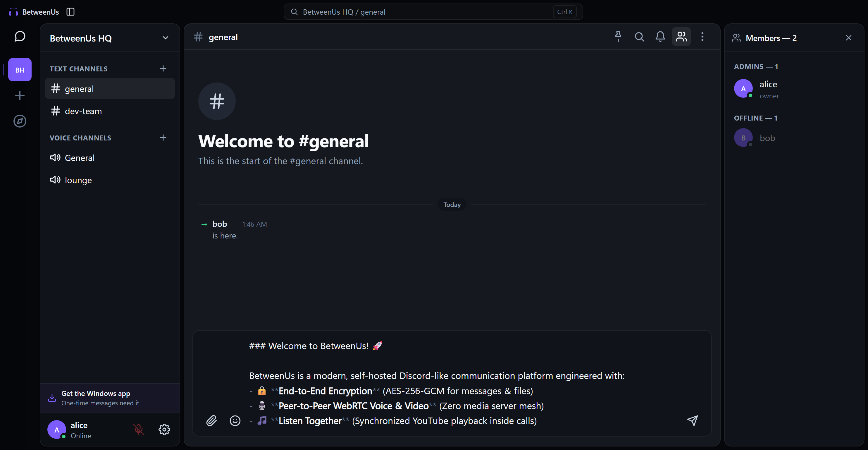Image resolution: width=868 pixels, height=450 pixels.
Task: Click into the message composer text
Action: coord(452,383)
